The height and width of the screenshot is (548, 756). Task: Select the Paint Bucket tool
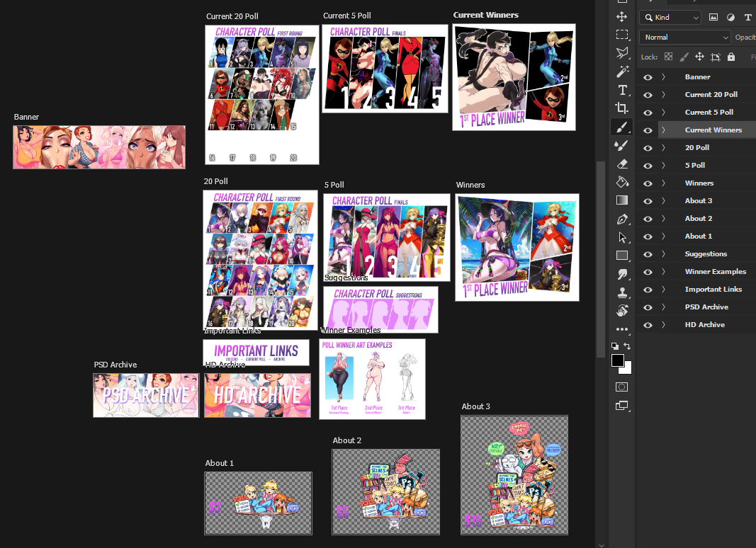click(x=622, y=182)
